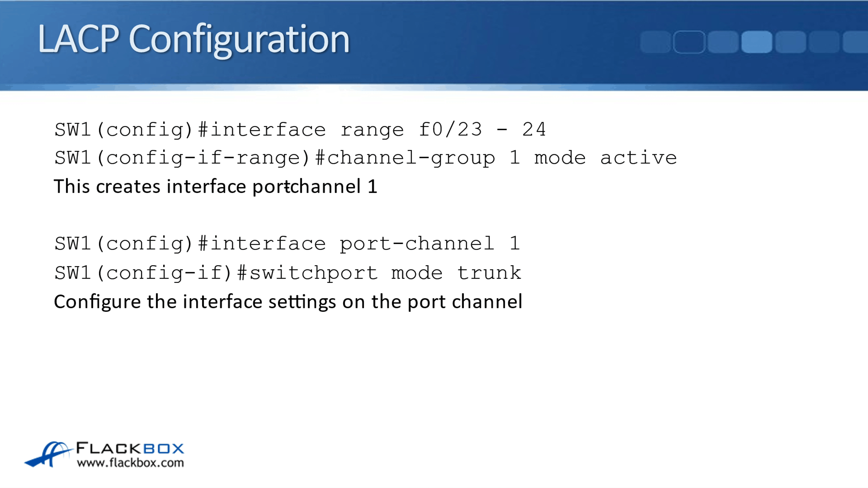This screenshot has width=868, height=488.
Task: Select the brightest light-blue header square
Action: point(757,42)
